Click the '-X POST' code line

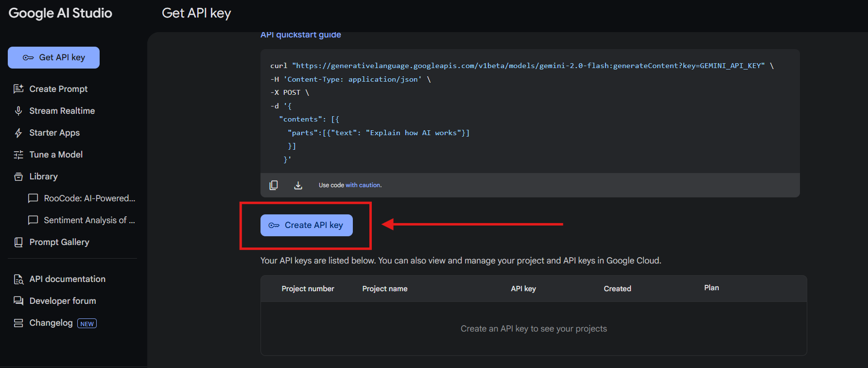[x=290, y=92]
